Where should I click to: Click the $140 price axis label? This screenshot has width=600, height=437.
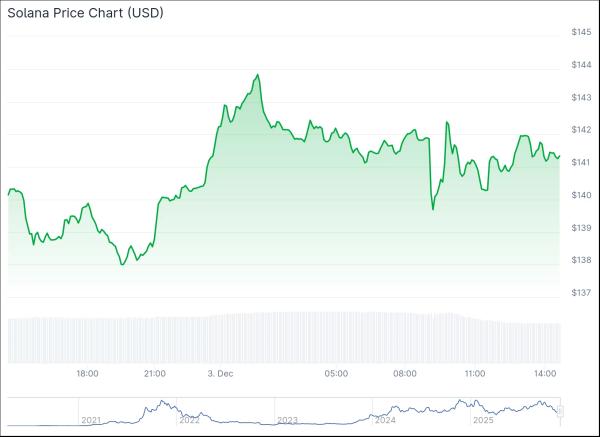[581, 195]
